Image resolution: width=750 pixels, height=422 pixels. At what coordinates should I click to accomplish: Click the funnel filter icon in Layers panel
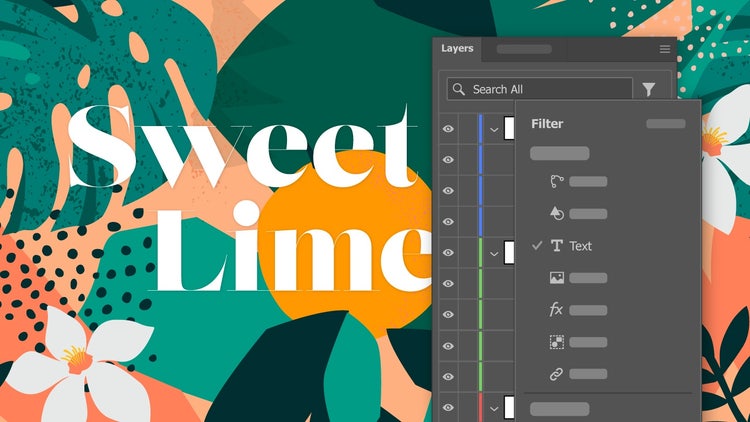pos(649,89)
